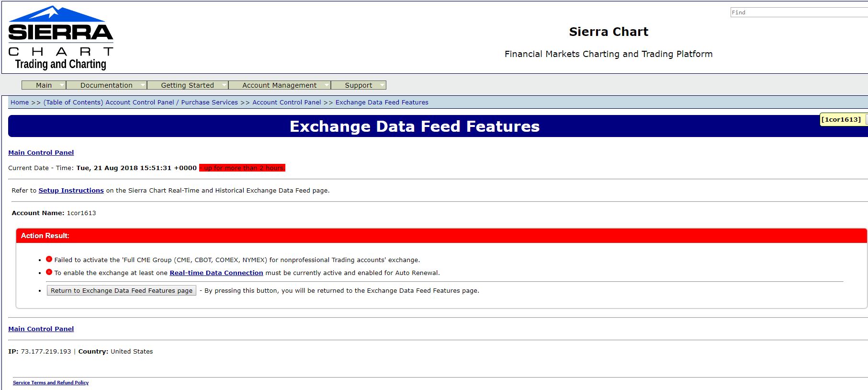868x390 pixels.
Task: Open Service Terms and Refund Policy link
Action: pyautogui.click(x=51, y=383)
